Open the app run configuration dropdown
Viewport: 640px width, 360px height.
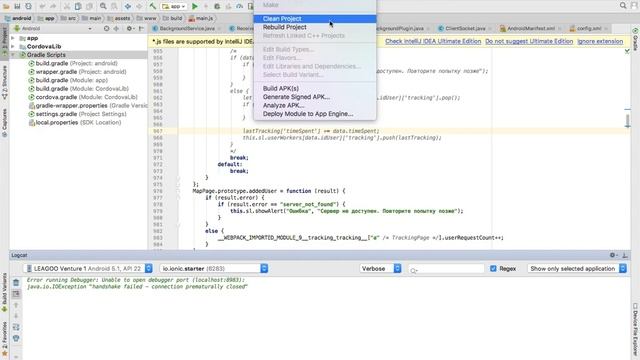coord(174,6)
